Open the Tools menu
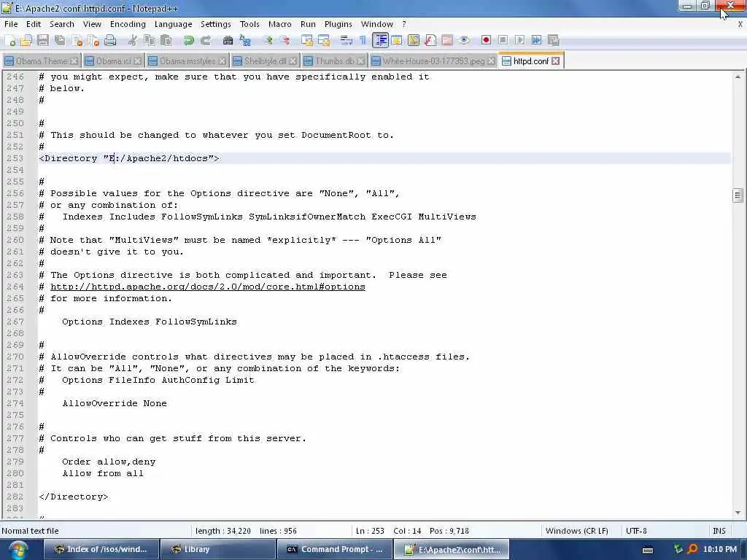The height and width of the screenshot is (560, 747). [x=249, y=24]
